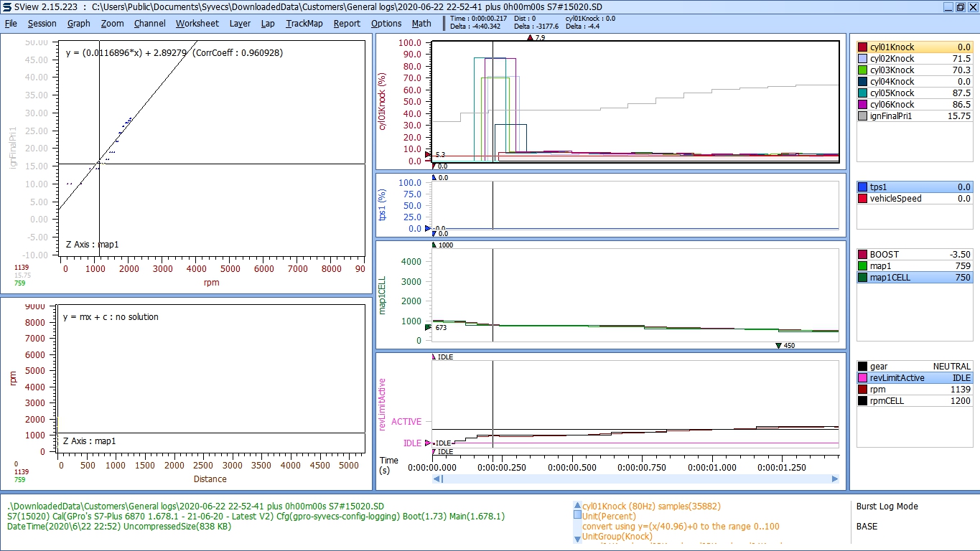The height and width of the screenshot is (551, 980).
Task: Expand the Worksheet menu
Action: click(x=197, y=23)
